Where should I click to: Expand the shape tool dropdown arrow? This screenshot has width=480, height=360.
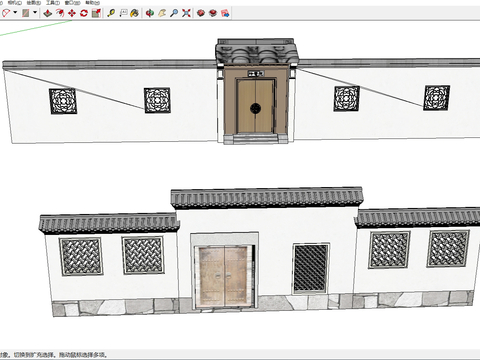click(35, 13)
